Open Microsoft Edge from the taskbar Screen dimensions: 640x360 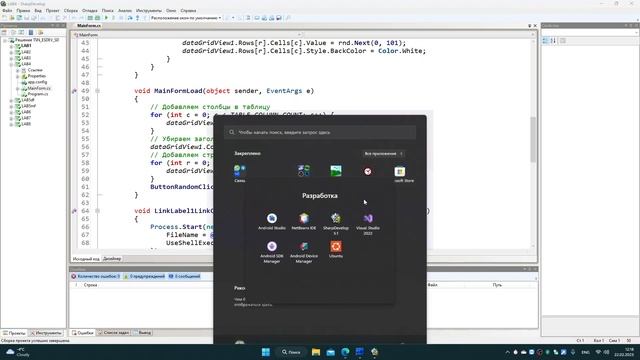coord(345,352)
